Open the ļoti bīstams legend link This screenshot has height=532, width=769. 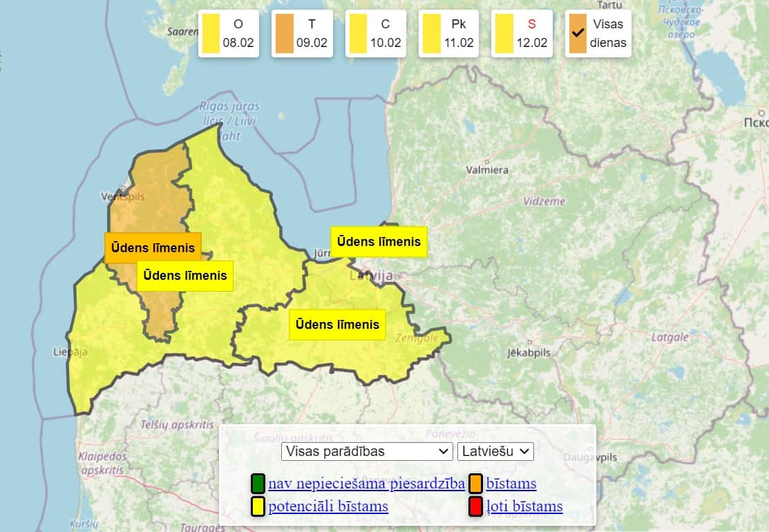(x=524, y=506)
